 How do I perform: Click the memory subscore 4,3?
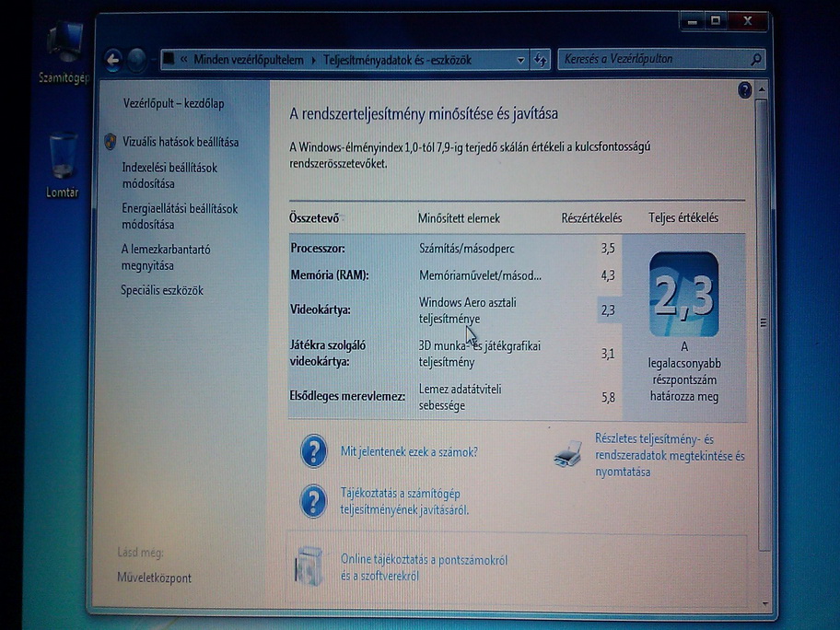tap(608, 275)
